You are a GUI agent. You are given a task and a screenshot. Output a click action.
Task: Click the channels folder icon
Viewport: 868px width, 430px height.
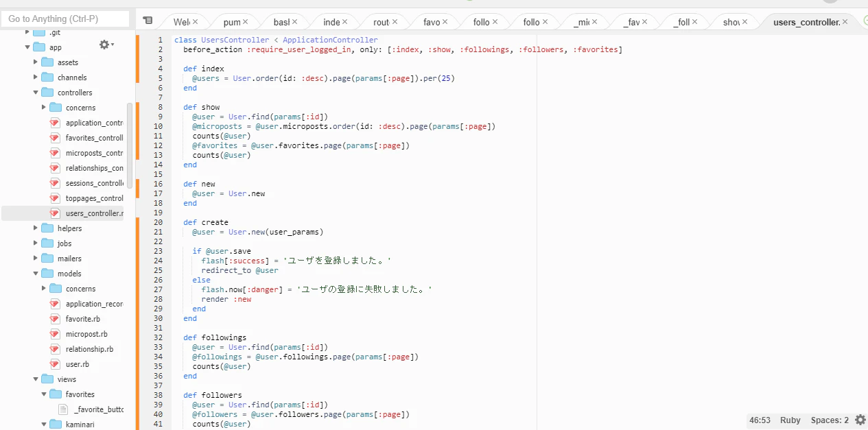[47, 77]
